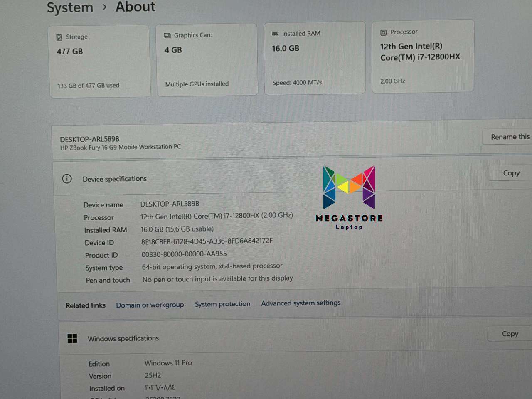Open Advanced system settings link
The height and width of the screenshot is (399, 532).
300,303
